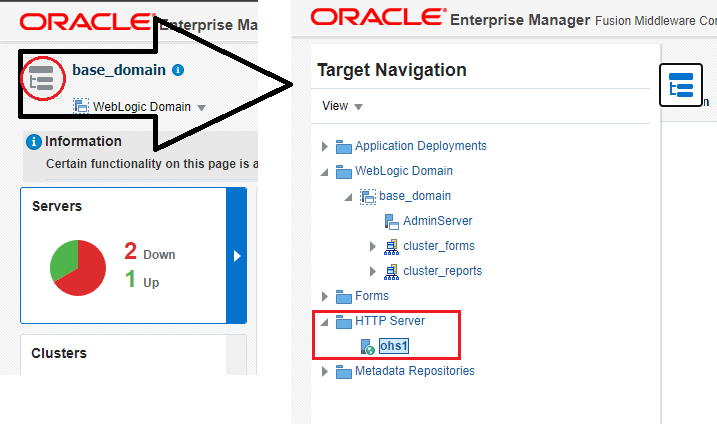The width and height of the screenshot is (717, 433).
Task: Open the WebLogic Domain dropdown menu
Action: click(x=149, y=107)
